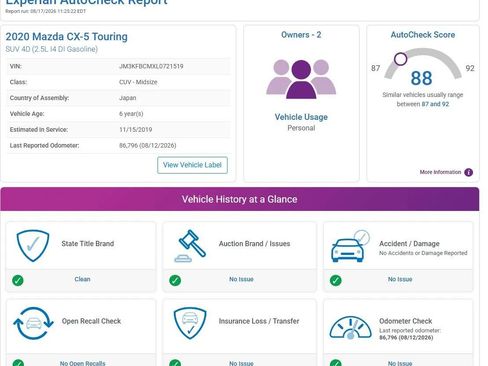Click No Accidents or Damage Reported text

[x=423, y=253]
